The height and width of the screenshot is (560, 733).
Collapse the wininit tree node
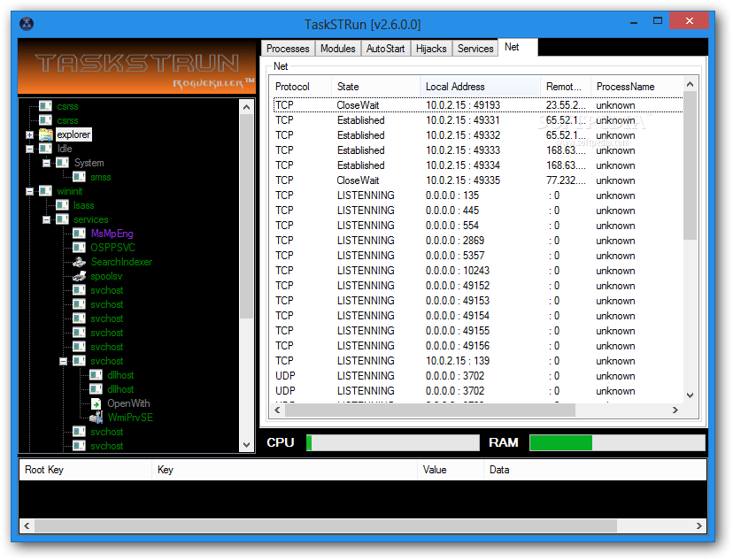coord(29,191)
